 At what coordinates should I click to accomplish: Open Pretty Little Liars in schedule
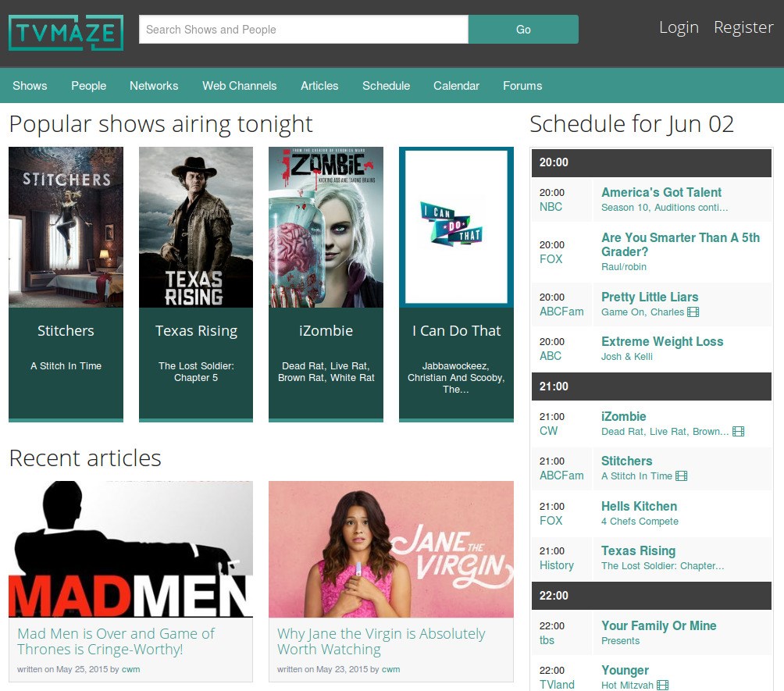point(650,297)
